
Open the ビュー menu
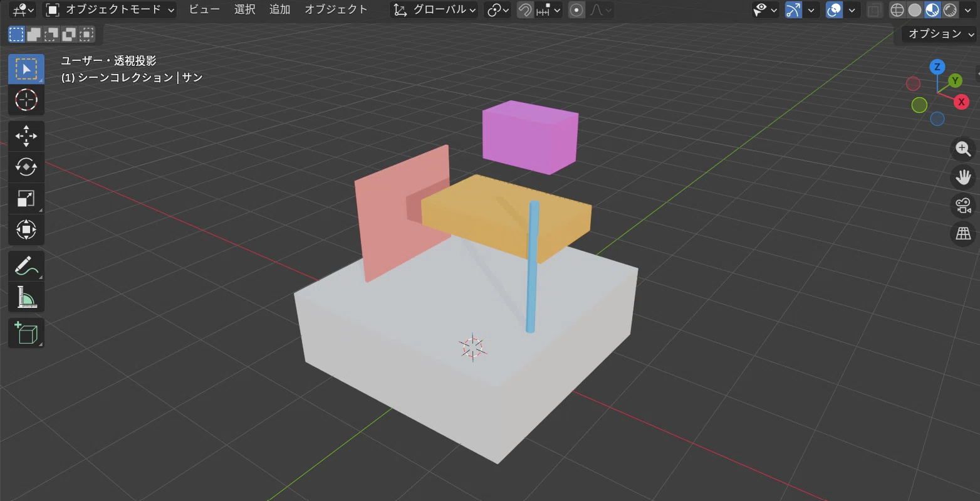(204, 9)
